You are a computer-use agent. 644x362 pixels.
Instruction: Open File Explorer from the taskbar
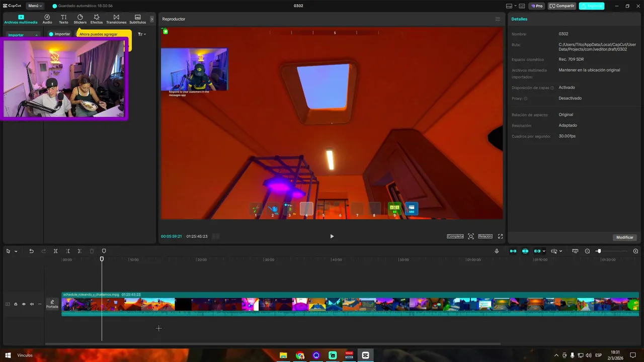[283, 355]
